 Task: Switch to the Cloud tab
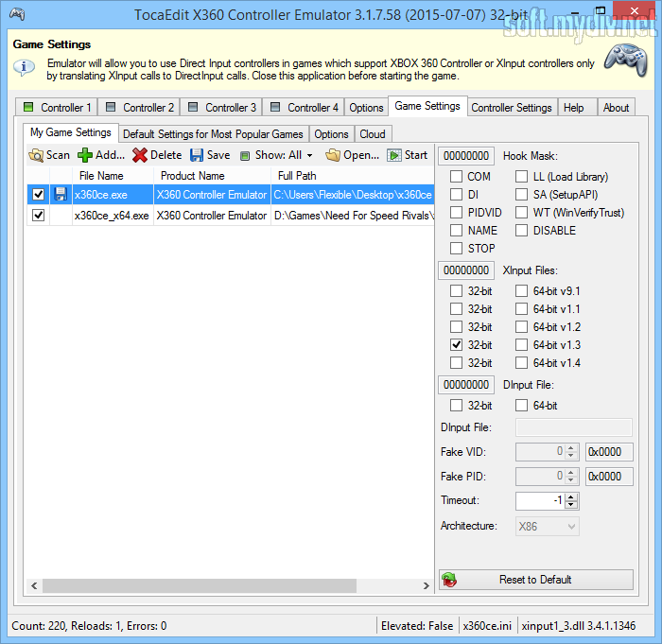(x=373, y=134)
